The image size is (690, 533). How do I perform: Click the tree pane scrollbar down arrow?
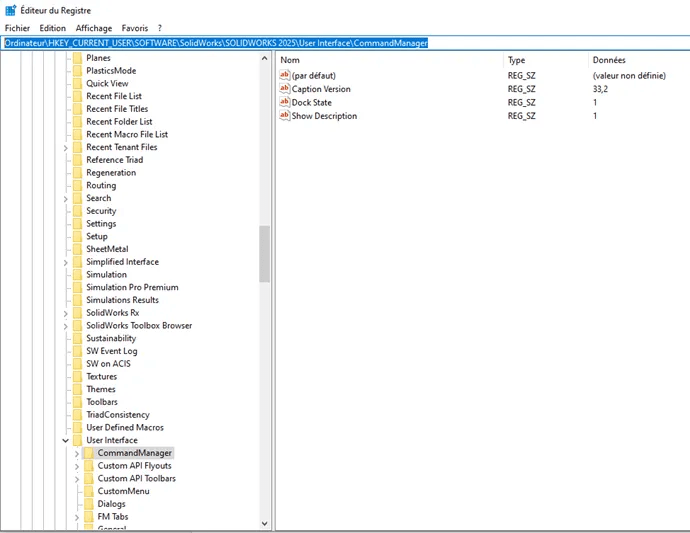[265, 523]
